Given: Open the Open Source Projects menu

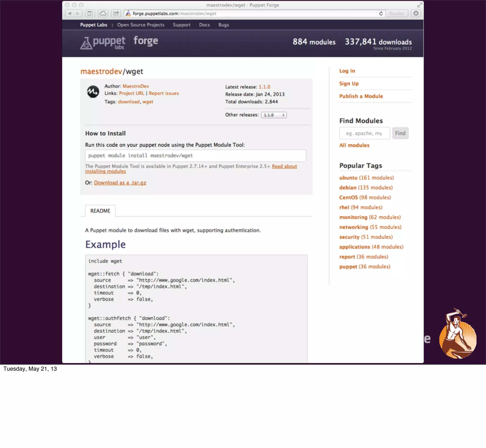Looking at the screenshot, I should [140, 25].
